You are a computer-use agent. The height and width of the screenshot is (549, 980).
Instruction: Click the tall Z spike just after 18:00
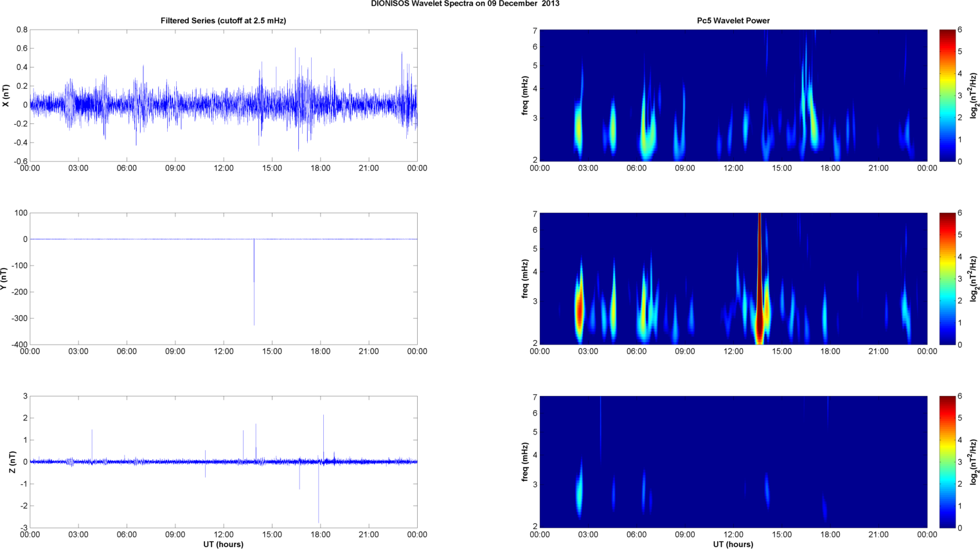(323, 438)
